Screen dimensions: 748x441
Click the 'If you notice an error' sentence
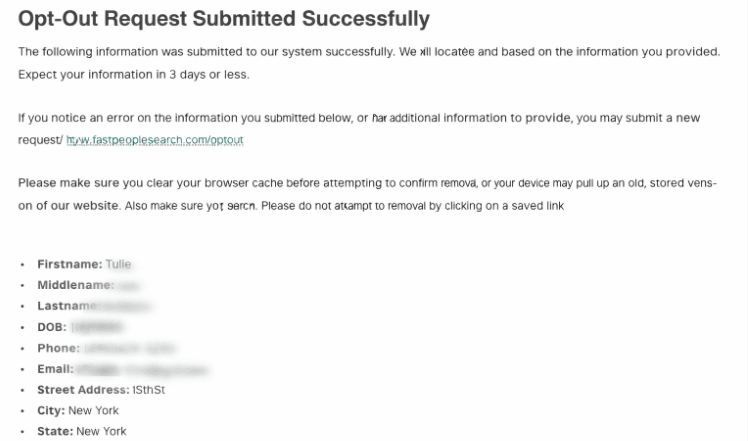tap(360, 117)
